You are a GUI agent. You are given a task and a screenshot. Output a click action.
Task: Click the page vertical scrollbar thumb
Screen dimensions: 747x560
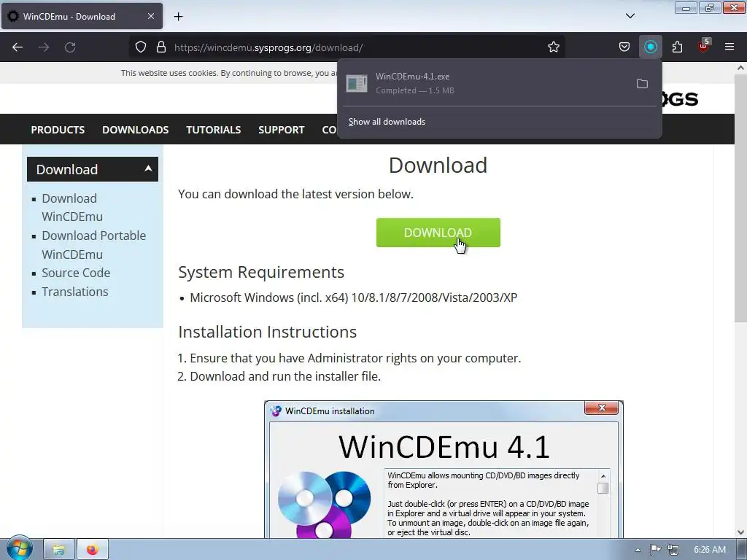click(740, 198)
